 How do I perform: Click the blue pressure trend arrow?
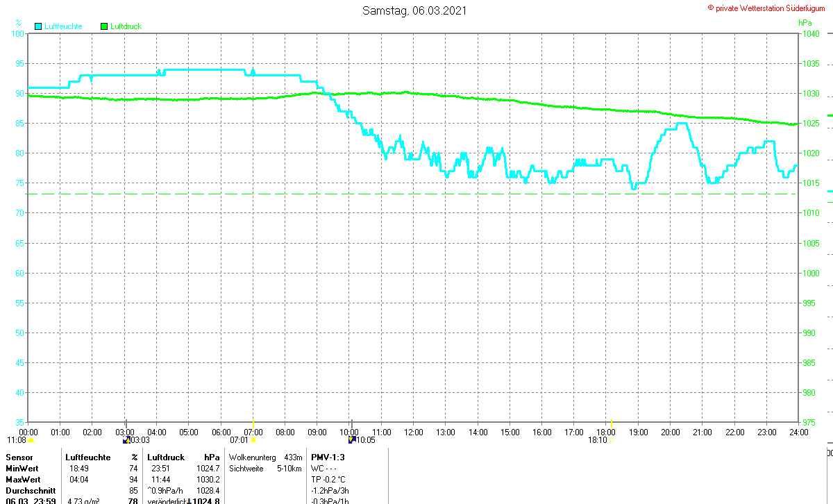pos(190,501)
